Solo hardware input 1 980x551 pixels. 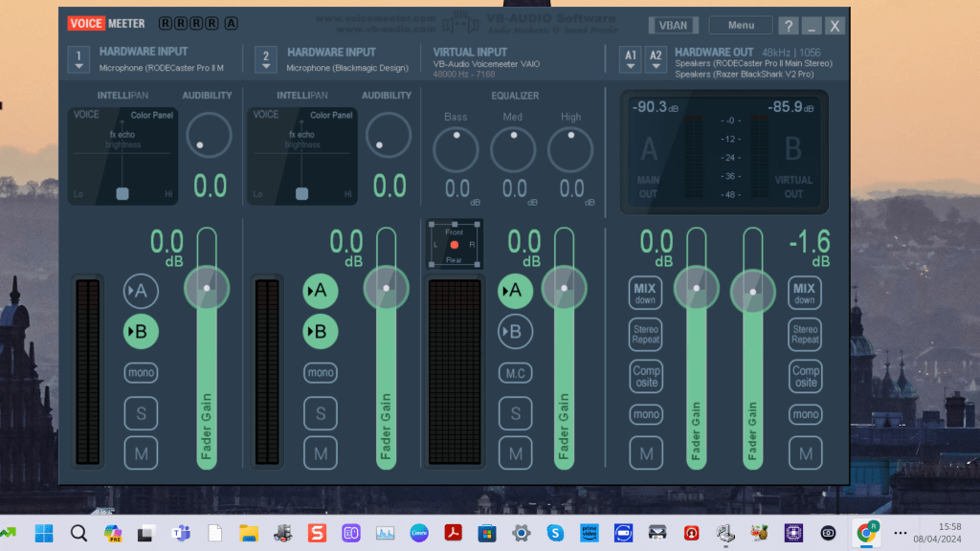click(142, 413)
